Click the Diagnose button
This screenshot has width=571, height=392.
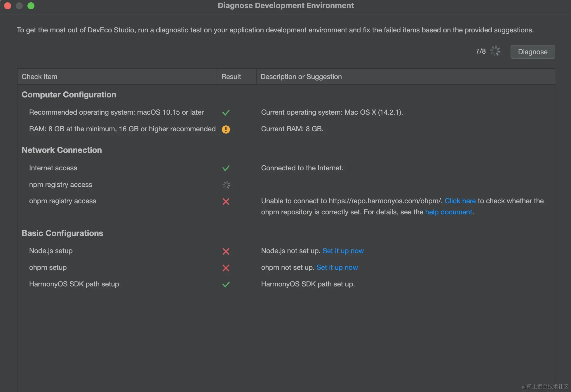[532, 52]
